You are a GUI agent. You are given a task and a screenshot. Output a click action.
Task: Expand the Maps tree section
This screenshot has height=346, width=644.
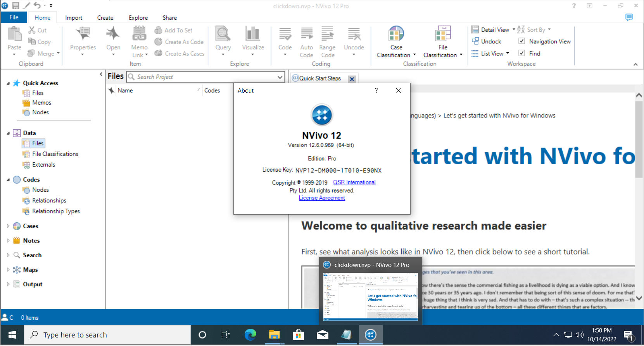tap(8, 270)
